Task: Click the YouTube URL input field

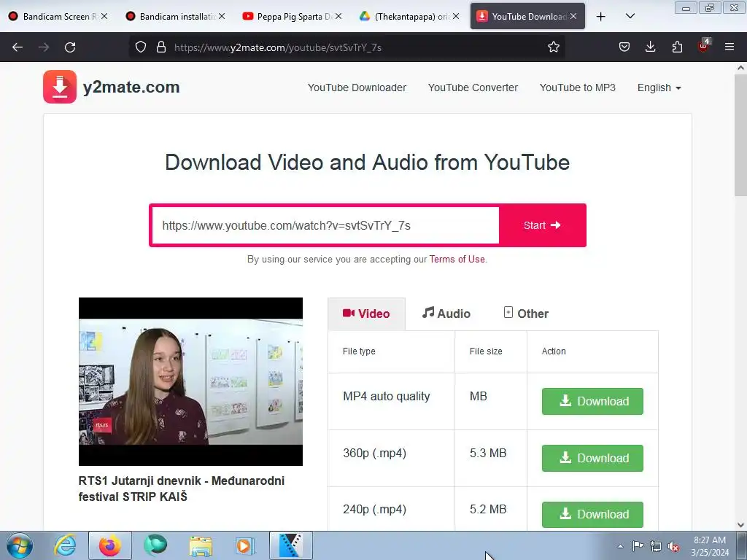Action: click(x=325, y=225)
